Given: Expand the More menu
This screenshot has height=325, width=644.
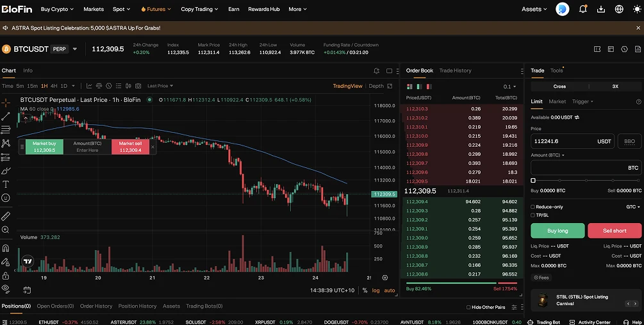Looking at the screenshot, I should [297, 9].
